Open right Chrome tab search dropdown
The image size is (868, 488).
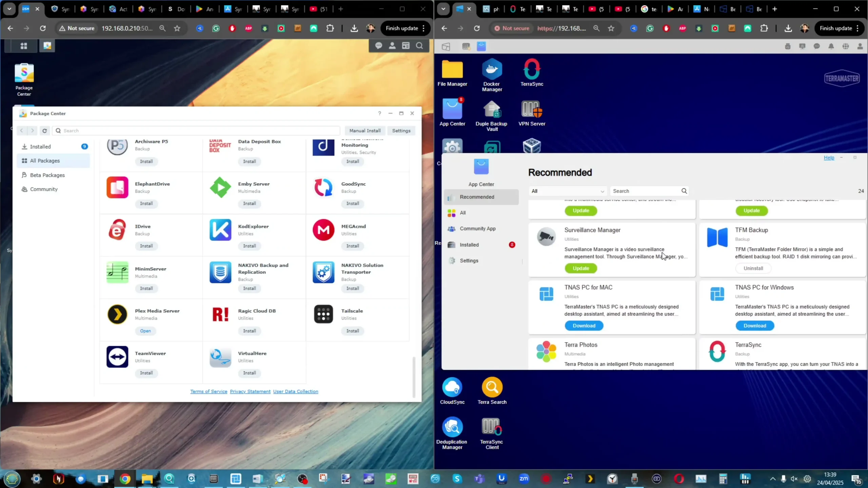(x=443, y=9)
